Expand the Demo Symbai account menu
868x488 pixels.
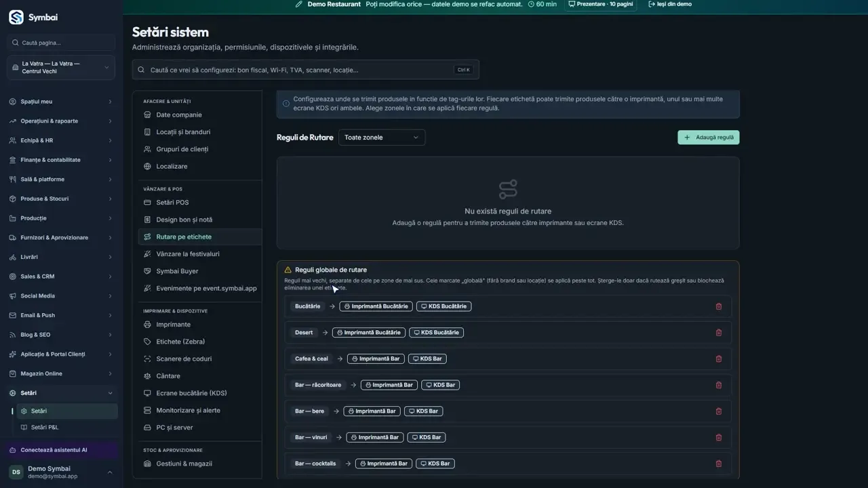tap(61, 472)
